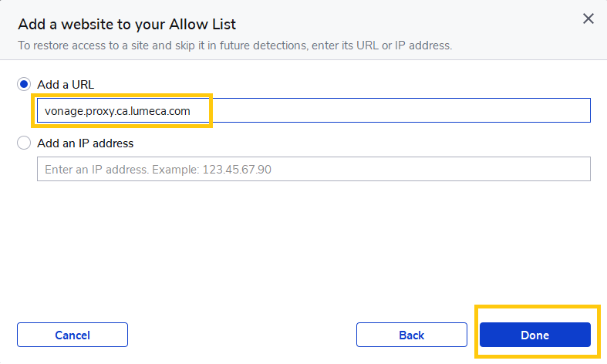Click empty end of the URL field
Image resolution: width=607 pixels, height=364 pixels.
[463, 111]
